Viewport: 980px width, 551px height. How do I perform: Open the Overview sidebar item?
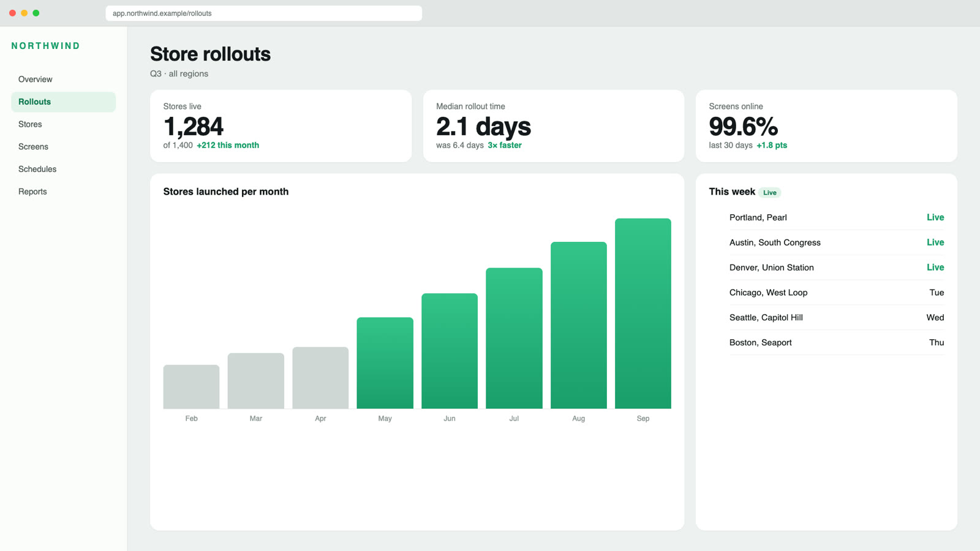tap(63, 80)
